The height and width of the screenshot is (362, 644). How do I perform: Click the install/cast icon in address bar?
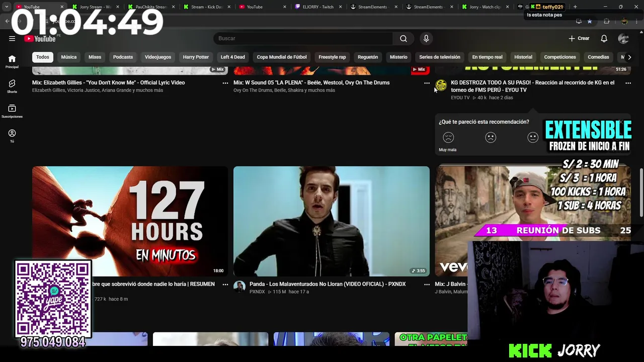coord(579,21)
